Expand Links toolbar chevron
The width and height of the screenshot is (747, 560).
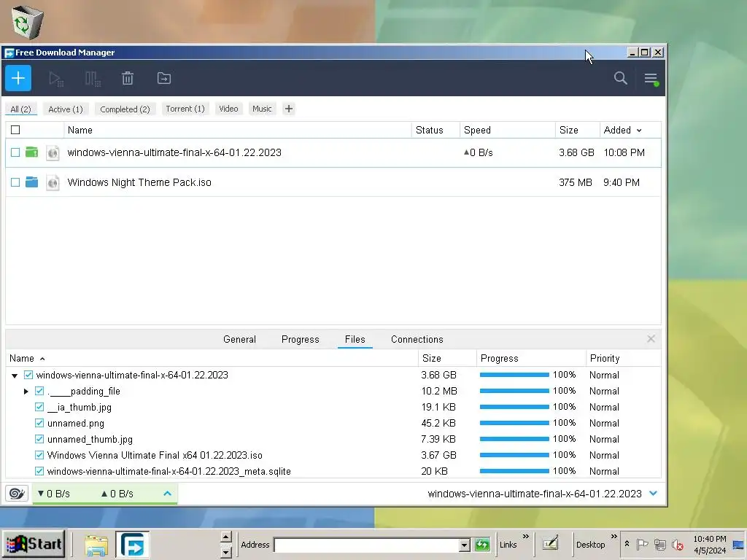tap(525, 536)
